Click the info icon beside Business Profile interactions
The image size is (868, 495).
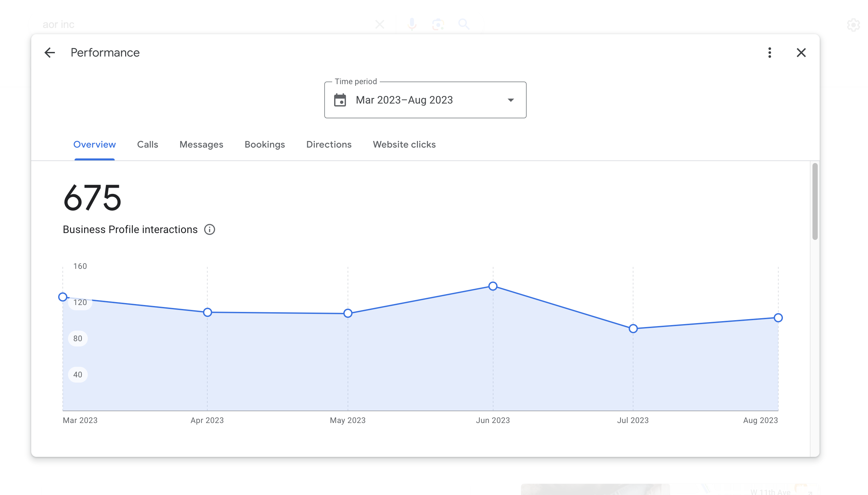pos(209,229)
